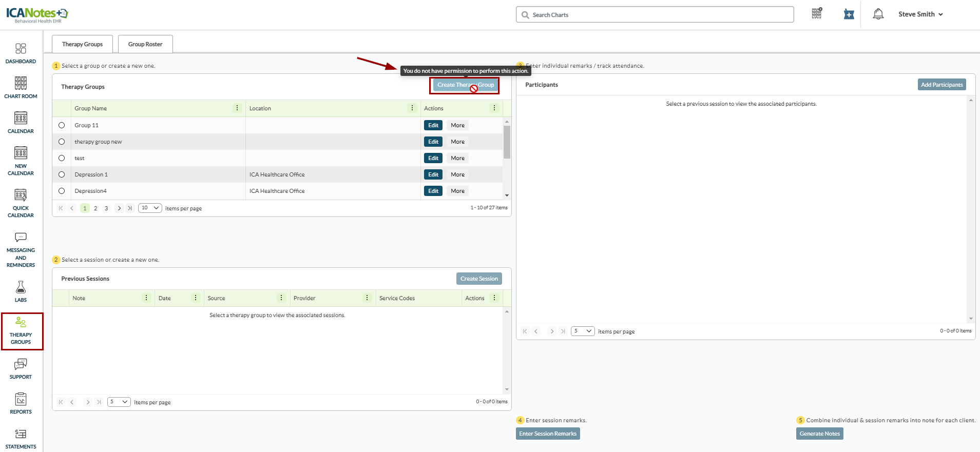980x452 pixels.
Task: Open the Reports section
Action: coord(21,403)
